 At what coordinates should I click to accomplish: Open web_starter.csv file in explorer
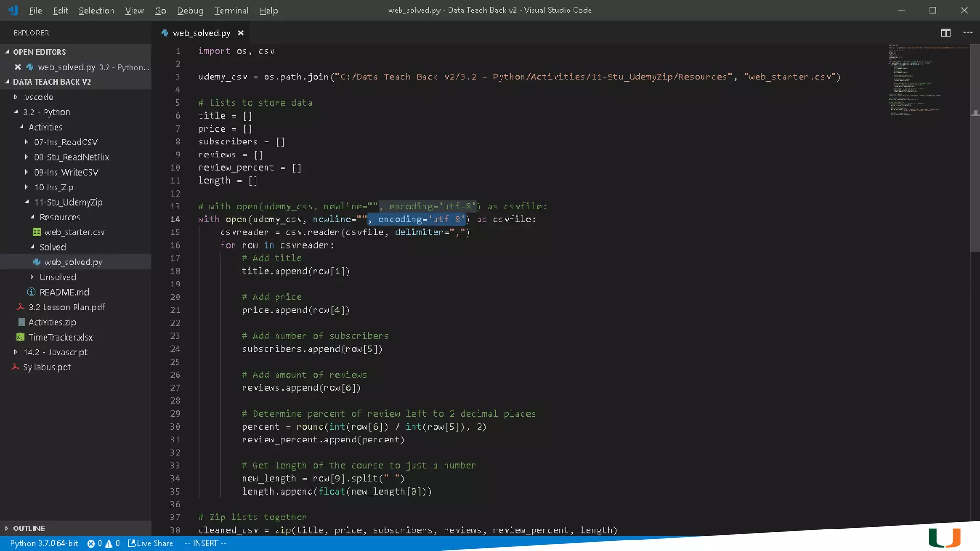74,232
